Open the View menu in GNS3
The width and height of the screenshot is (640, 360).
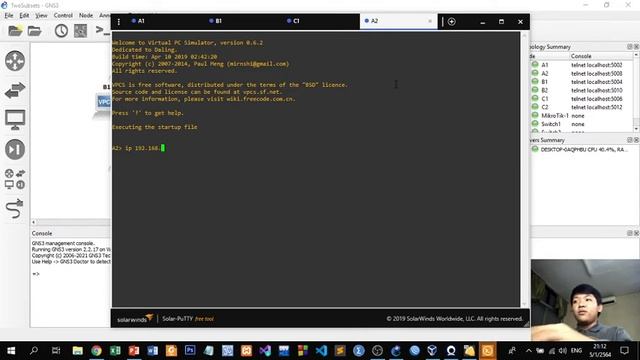pyautogui.click(x=41, y=16)
